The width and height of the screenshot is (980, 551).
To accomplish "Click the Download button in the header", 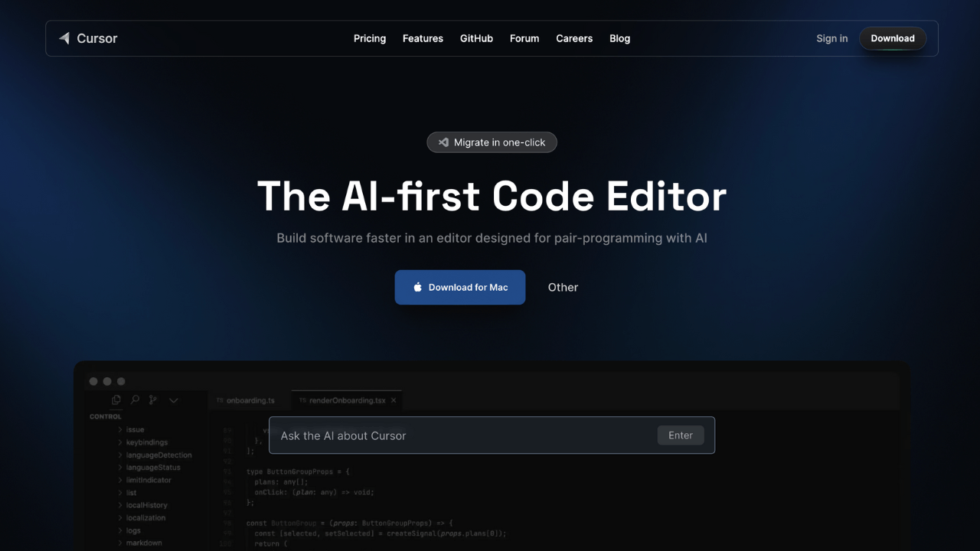I will click(x=893, y=38).
